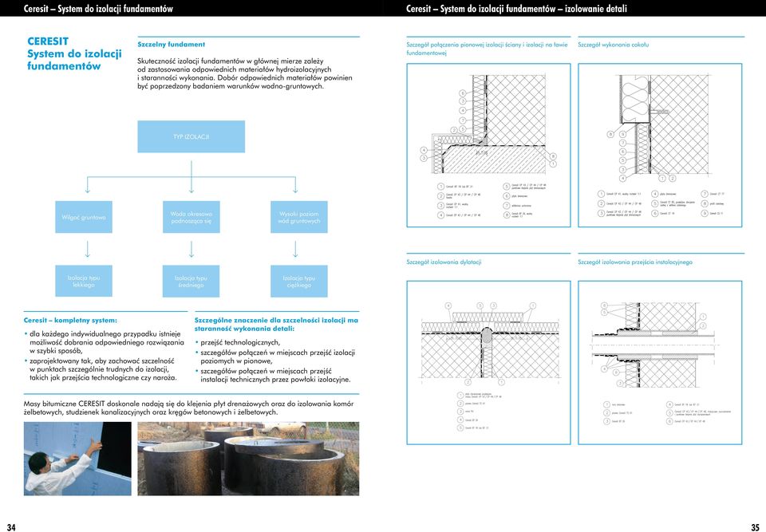The width and height of the screenshot is (766, 532).
Task: Click the heading 'Szczególne znaczenie dla szczelności izolacji'
Action: point(276,325)
